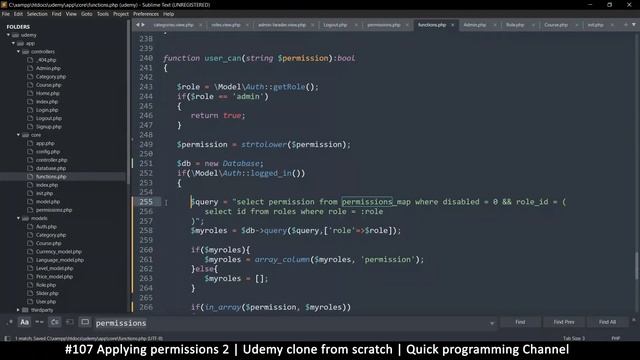This screenshot has height=360, width=640.
Task: Switch to the Role.php tab
Action: (x=515, y=25)
